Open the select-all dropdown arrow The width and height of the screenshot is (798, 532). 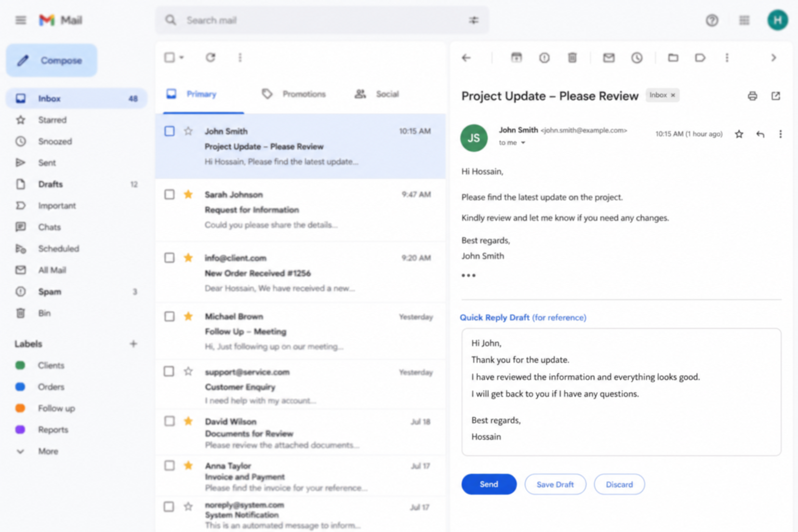181,58
